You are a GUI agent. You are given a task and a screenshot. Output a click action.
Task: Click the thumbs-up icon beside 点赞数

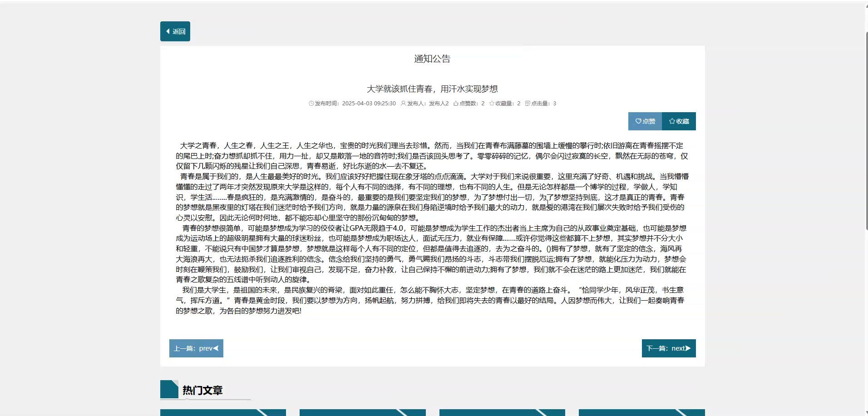[456, 104]
